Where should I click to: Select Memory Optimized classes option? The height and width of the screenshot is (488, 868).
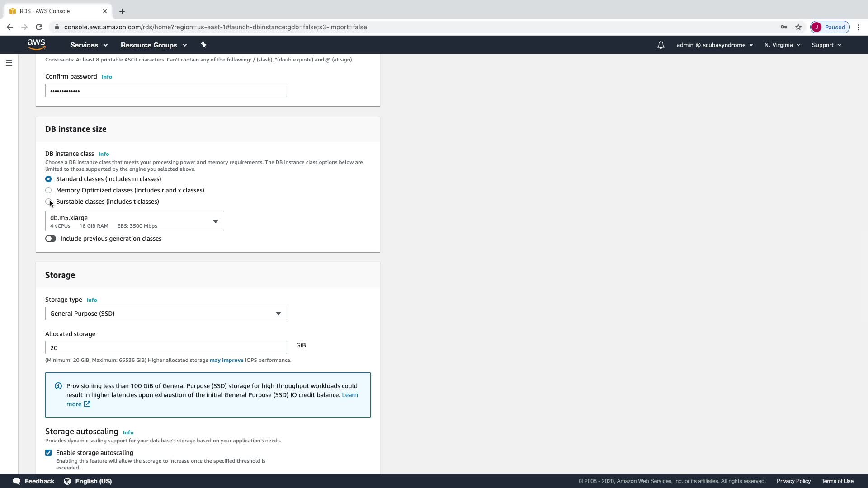point(48,190)
